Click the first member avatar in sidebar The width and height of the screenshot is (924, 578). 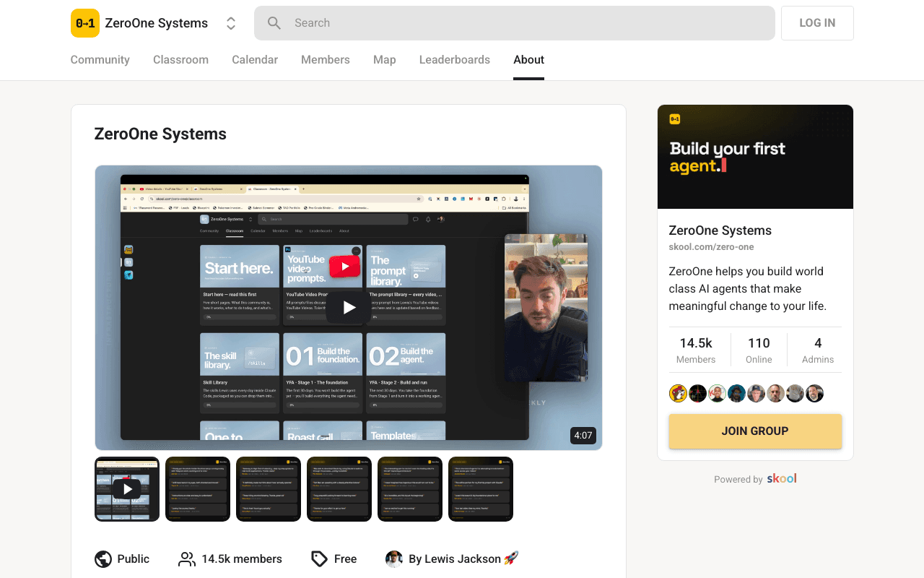[x=678, y=394]
